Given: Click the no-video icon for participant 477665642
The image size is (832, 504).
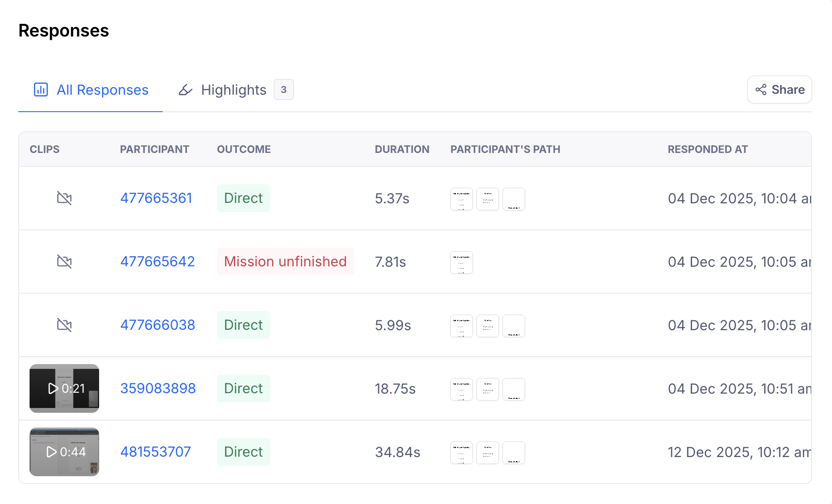Looking at the screenshot, I should tap(64, 262).
